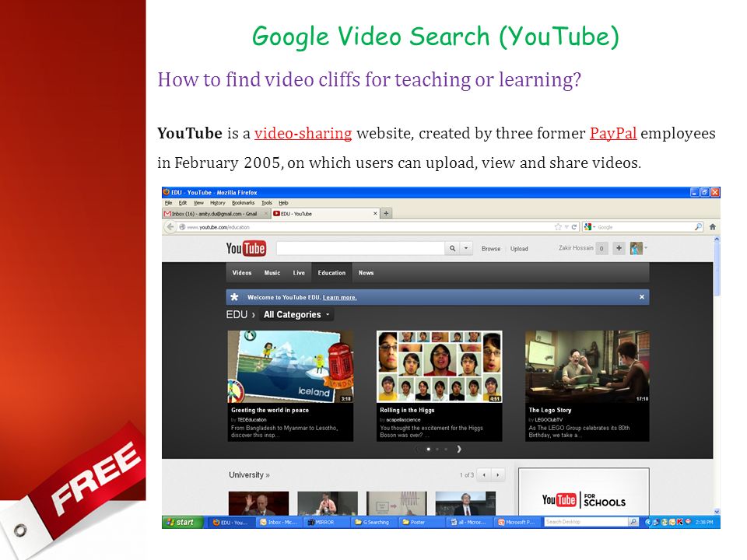Select the Videos tab on YouTube
This screenshot has height=560, width=747.
coord(241,273)
